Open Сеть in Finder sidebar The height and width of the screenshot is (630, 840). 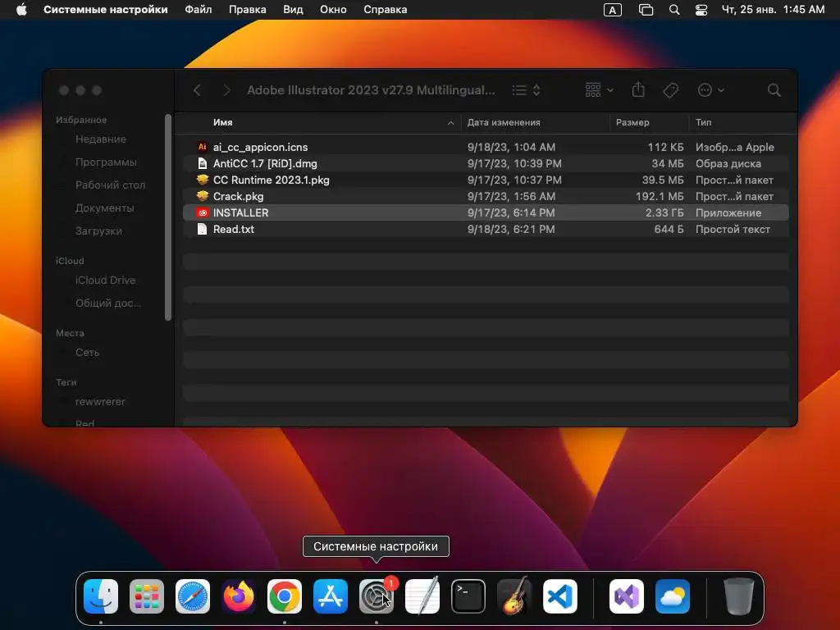coord(87,353)
